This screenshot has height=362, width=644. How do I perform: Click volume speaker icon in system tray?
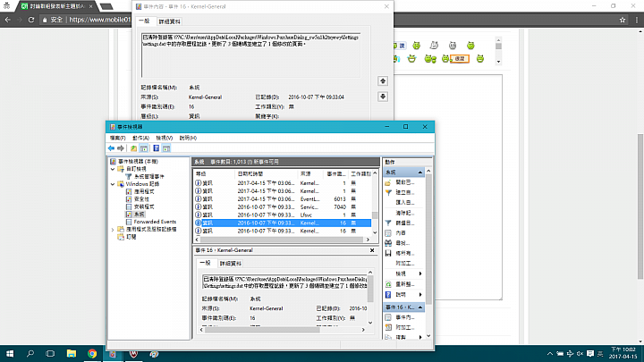580,353
